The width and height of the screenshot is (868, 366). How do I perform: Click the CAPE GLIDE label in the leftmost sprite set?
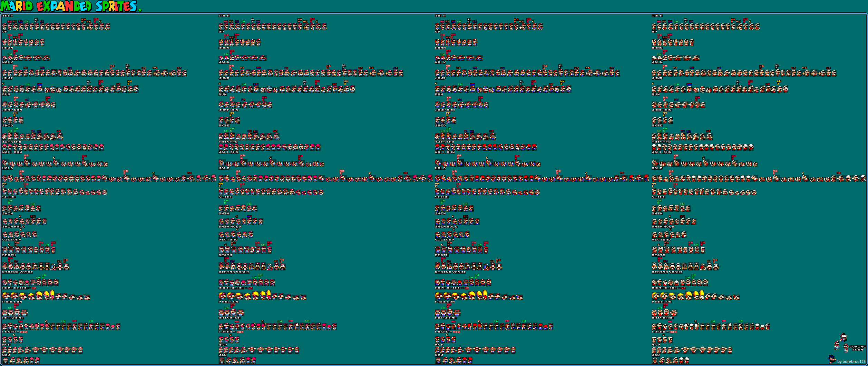(15, 288)
